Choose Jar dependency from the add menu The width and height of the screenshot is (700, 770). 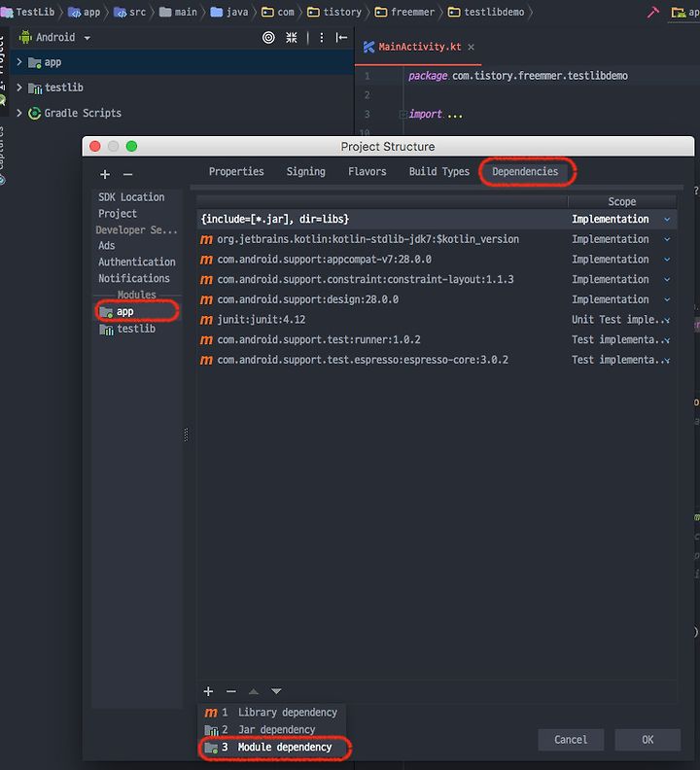click(x=272, y=730)
